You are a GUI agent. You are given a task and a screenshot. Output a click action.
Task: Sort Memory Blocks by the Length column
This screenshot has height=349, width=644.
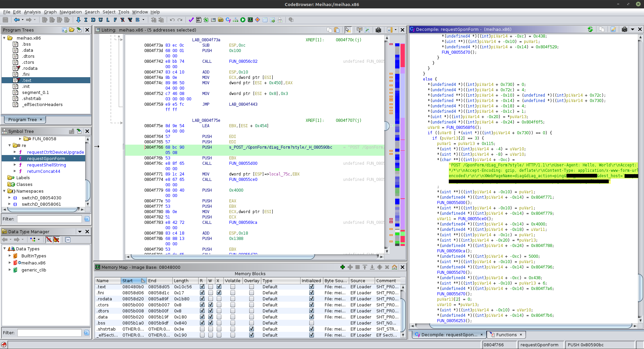click(x=181, y=281)
